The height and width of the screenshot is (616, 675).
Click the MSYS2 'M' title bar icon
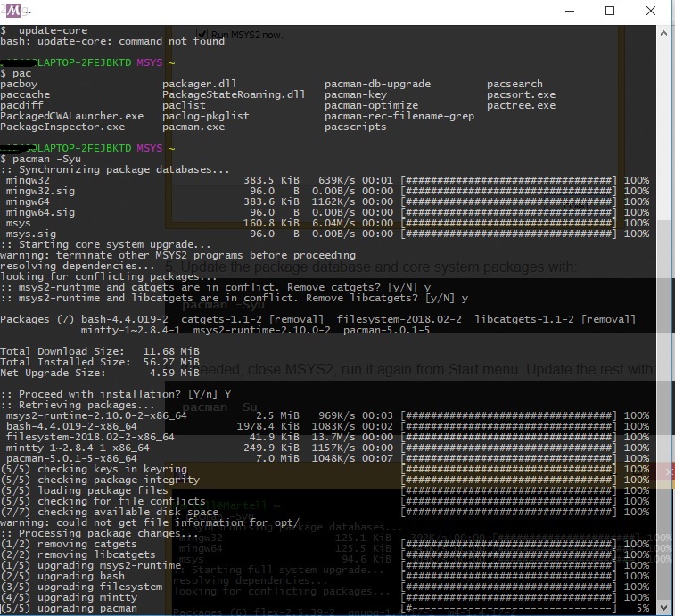pos(13,12)
